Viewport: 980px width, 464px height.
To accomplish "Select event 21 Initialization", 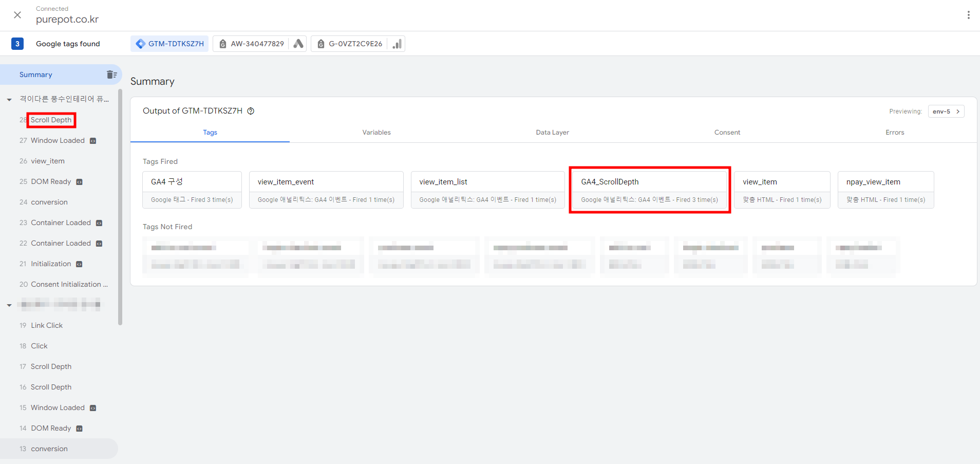I will (51, 264).
